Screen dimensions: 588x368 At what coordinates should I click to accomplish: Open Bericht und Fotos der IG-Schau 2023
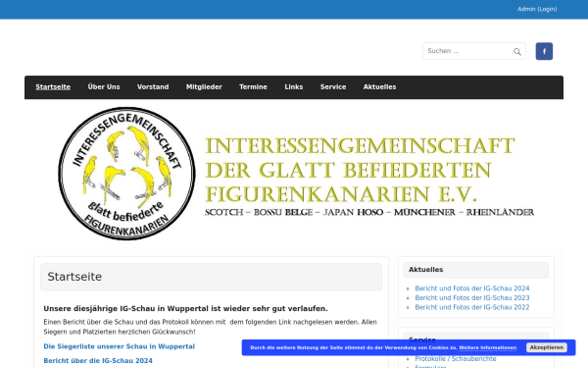(472, 297)
